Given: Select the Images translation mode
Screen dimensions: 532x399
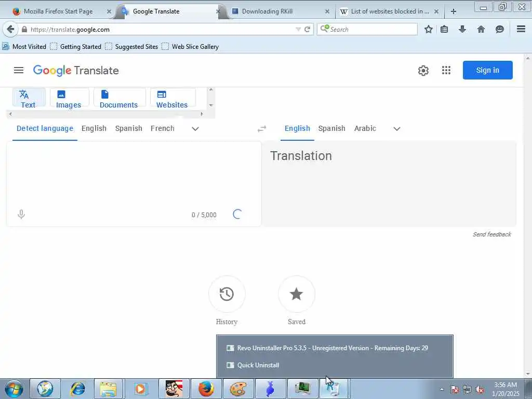Looking at the screenshot, I should pos(69,98).
